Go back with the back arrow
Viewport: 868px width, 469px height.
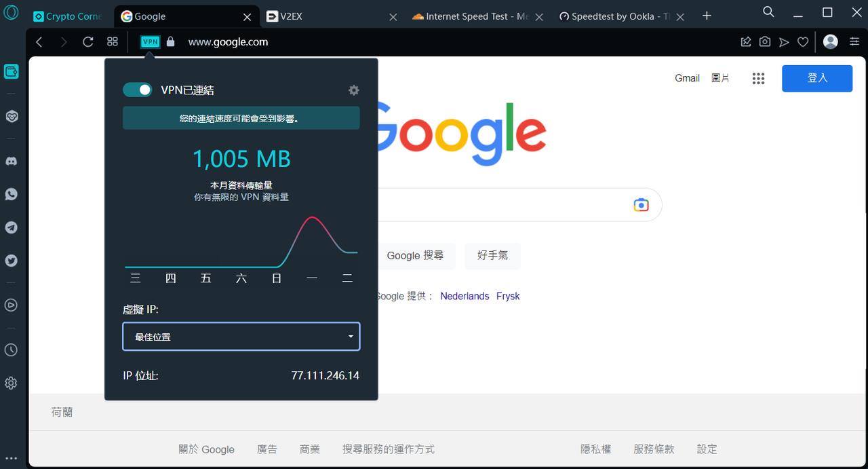pyautogui.click(x=39, y=42)
